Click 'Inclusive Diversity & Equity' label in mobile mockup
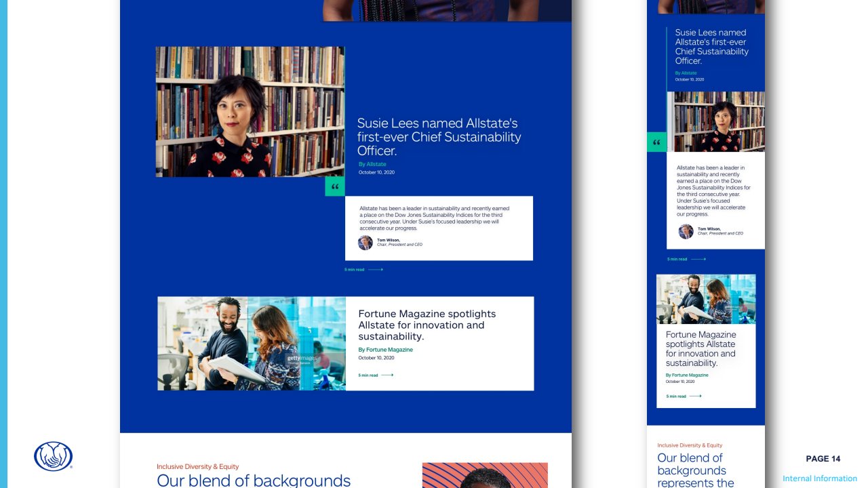The image size is (868, 488). tap(690, 445)
